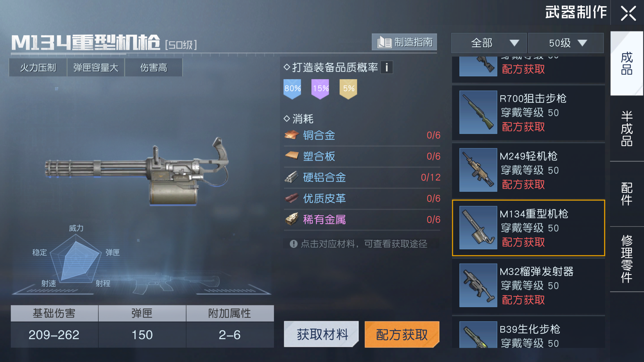Click the 获取材料 button
Image resolution: width=644 pixels, height=362 pixels.
tap(321, 334)
